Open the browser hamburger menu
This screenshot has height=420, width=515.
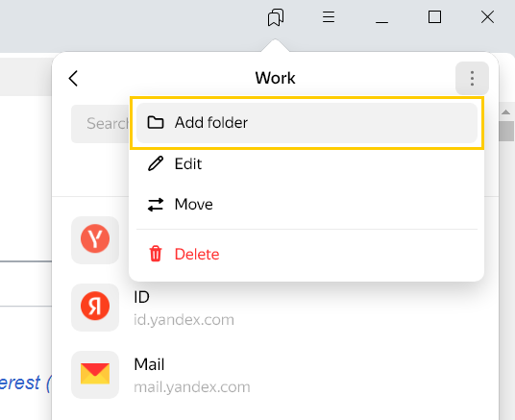point(328,16)
